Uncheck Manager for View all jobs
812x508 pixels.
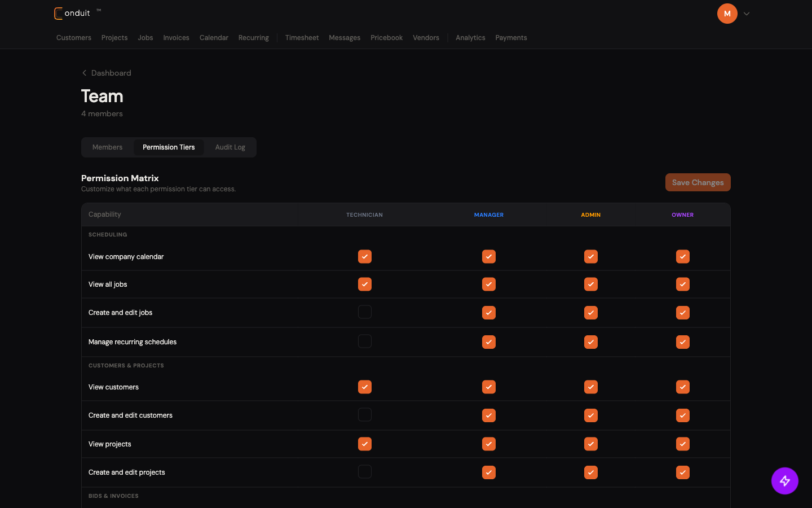tap(489, 284)
